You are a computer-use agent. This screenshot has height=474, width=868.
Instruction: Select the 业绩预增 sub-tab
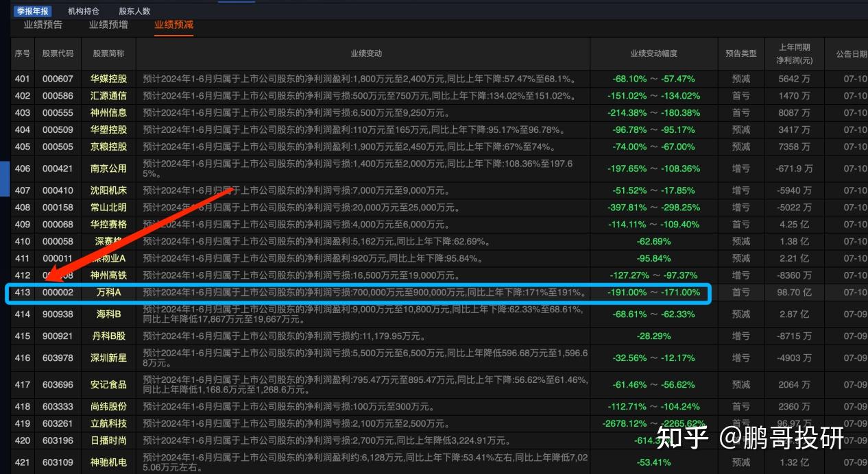108,25
